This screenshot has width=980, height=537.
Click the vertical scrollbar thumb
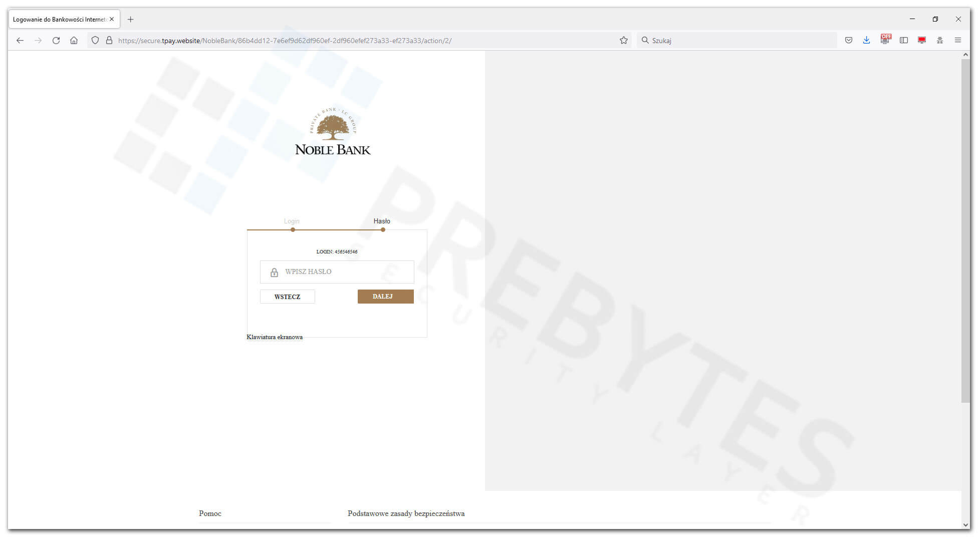point(965,230)
